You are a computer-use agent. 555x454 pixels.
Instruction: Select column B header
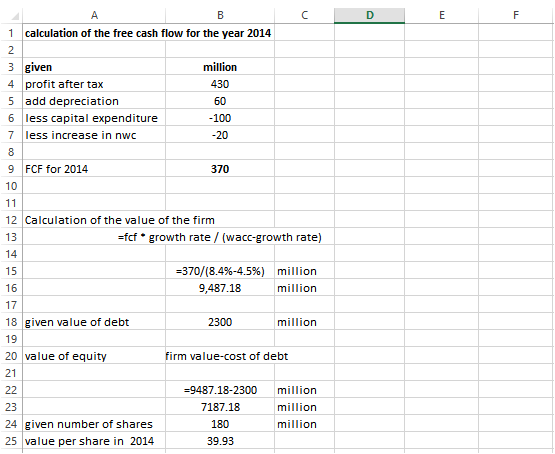(220, 15)
